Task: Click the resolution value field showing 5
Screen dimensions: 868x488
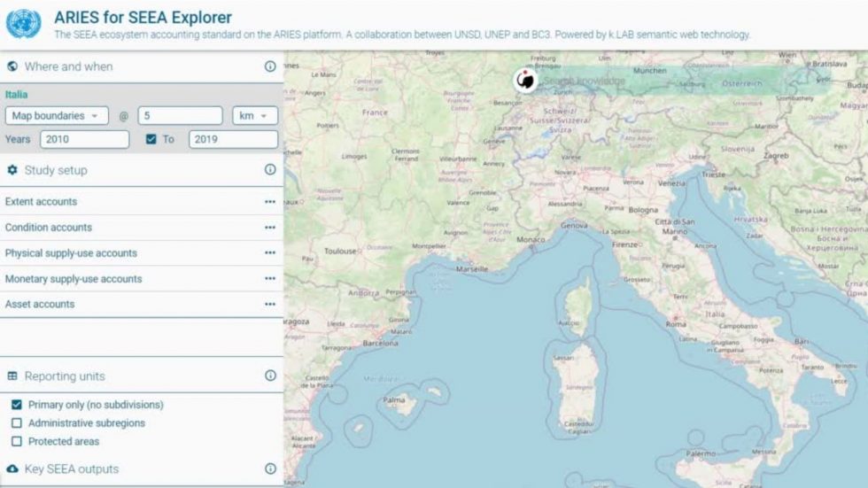Action: (180, 116)
